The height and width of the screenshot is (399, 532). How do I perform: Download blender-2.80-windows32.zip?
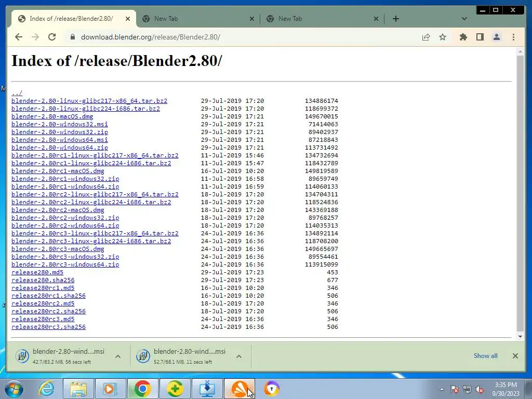60,132
